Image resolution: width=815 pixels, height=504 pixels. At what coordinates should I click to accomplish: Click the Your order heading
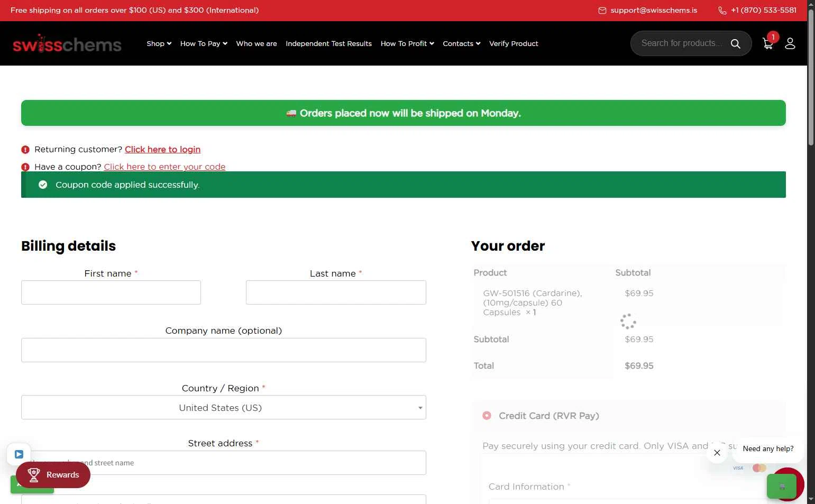coord(508,246)
